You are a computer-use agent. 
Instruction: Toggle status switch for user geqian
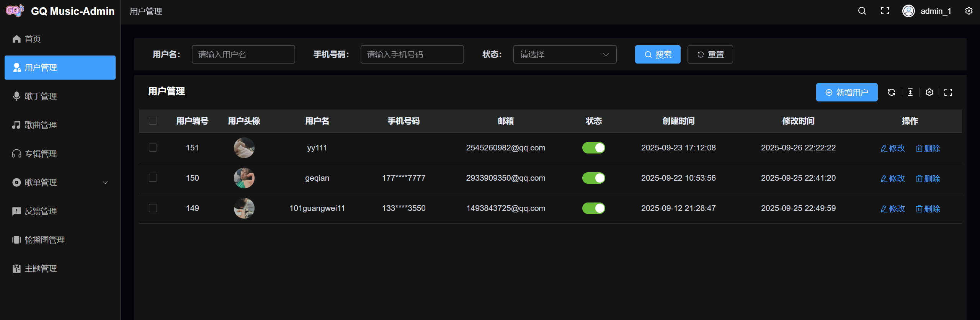tap(593, 178)
